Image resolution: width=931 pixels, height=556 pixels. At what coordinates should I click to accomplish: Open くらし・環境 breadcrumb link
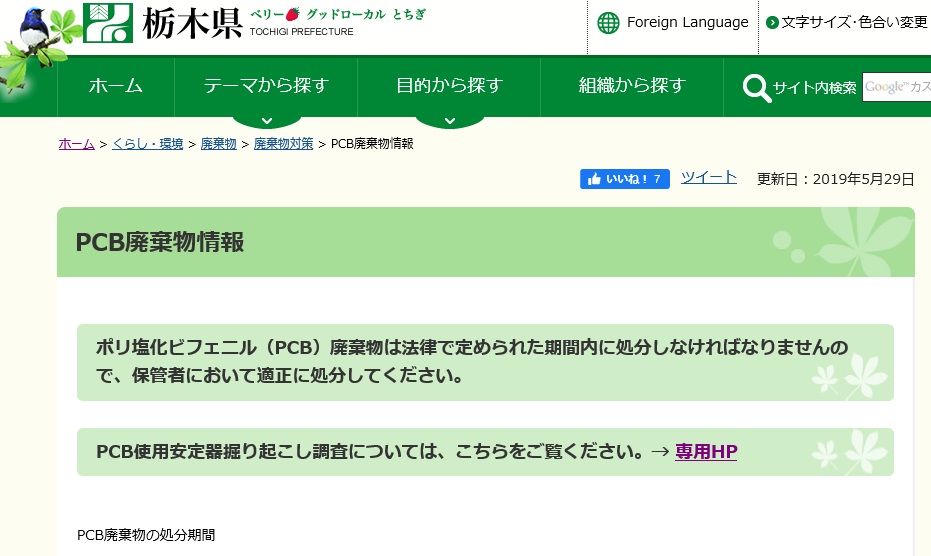(x=147, y=144)
